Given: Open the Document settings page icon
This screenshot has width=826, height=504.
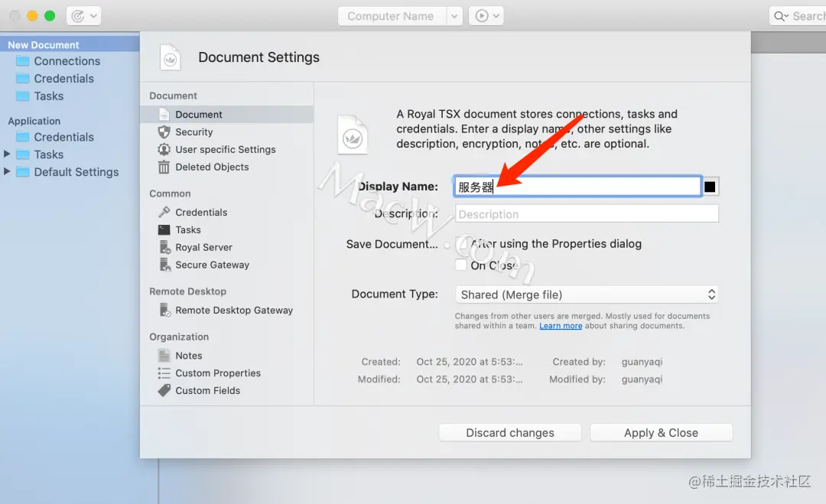Looking at the screenshot, I should coord(164,114).
